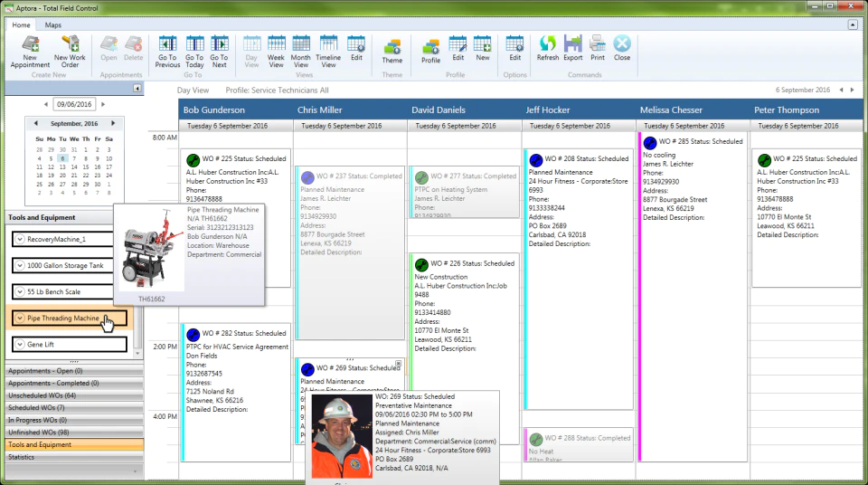Go to the previous day beside the date field

tap(46, 104)
